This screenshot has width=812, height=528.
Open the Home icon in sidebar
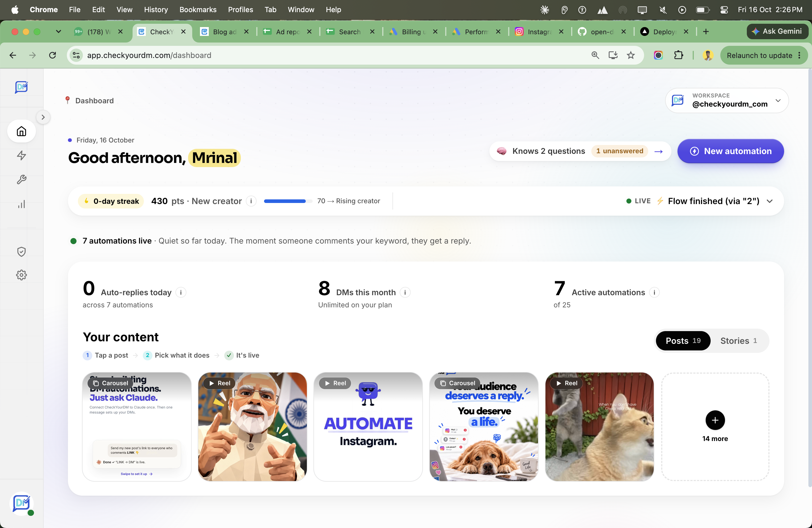22,131
